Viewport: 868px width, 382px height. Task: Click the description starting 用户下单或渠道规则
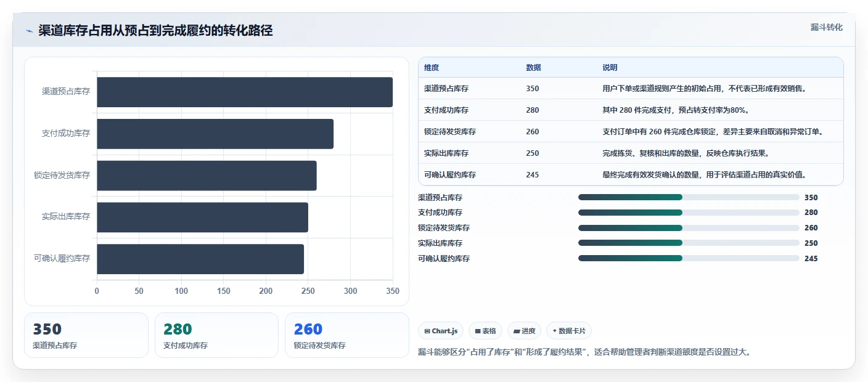[x=705, y=89]
